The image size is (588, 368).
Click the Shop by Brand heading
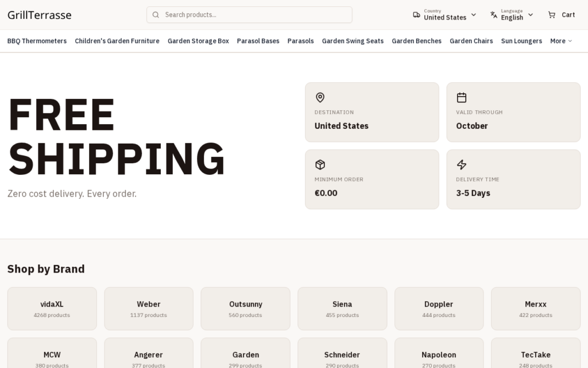point(46,269)
